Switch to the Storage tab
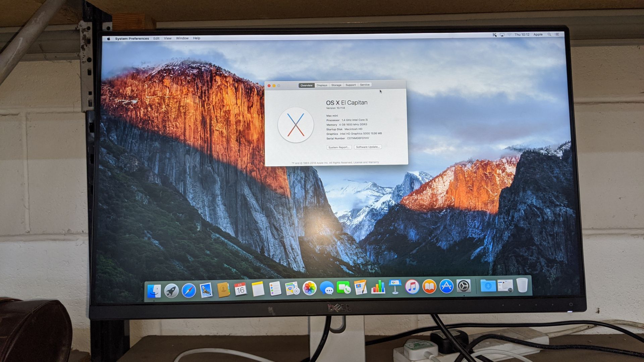The width and height of the screenshot is (644, 362). click(x=336, y=85)
